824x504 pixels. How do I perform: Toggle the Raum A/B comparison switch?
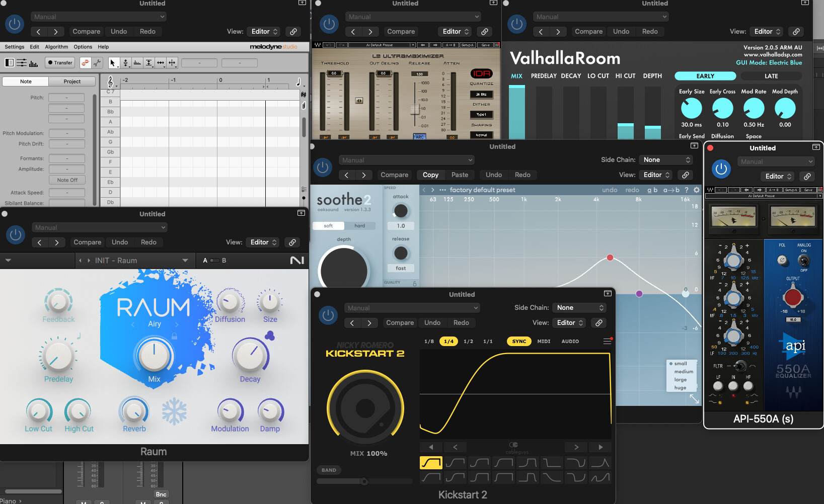pyautogui.click(x=214, y=261)
